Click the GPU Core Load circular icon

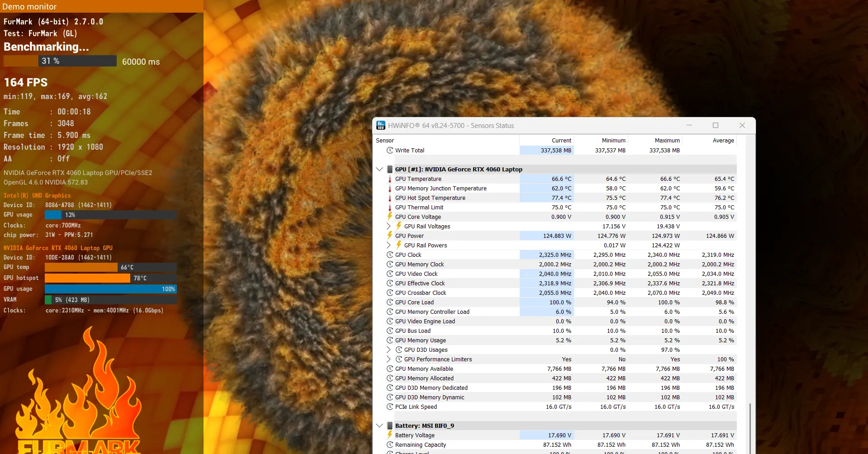coord(389,302)
